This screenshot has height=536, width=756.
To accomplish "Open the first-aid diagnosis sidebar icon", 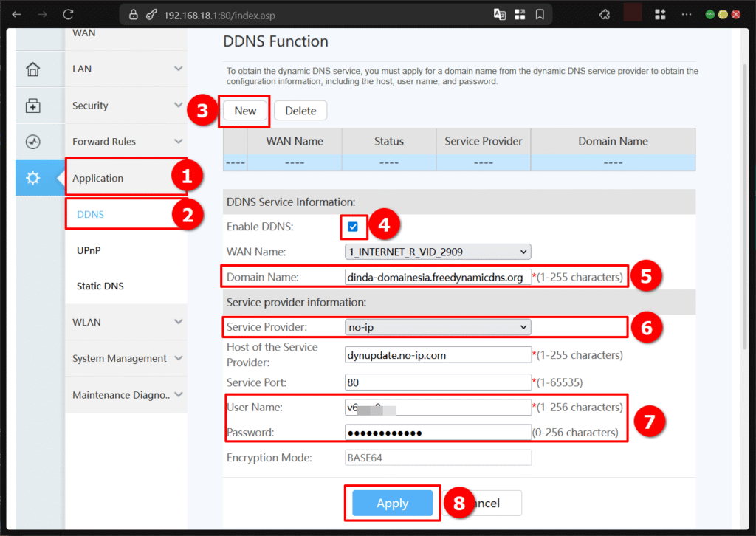I will (32, 105).
